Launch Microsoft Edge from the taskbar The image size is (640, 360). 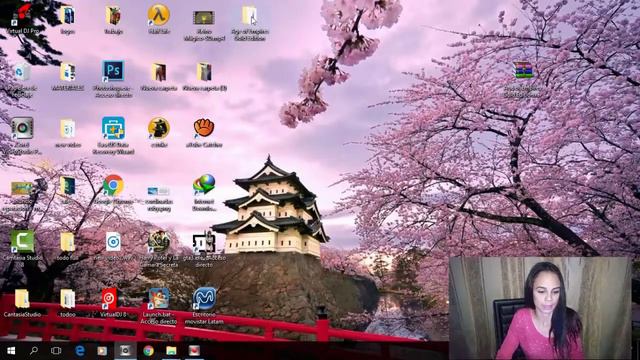point(80,351)
